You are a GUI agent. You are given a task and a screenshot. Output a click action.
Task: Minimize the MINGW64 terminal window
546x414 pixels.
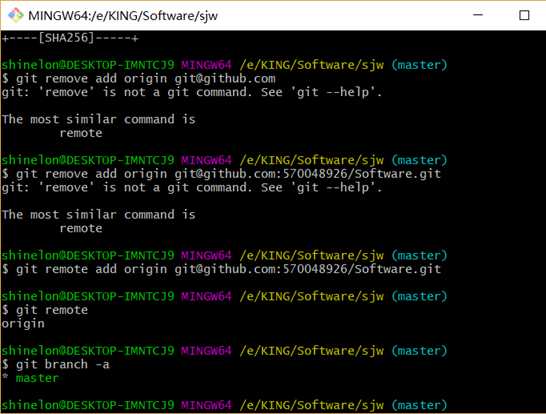tap(478, 15)
